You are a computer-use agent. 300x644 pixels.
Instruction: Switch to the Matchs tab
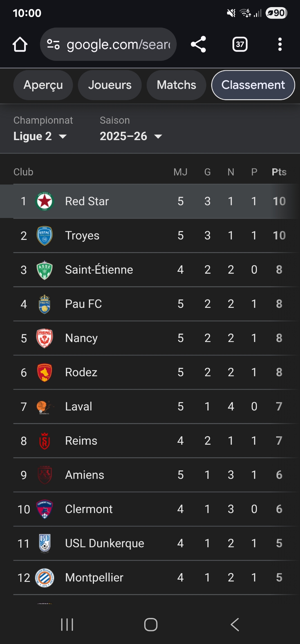[176, 85]
